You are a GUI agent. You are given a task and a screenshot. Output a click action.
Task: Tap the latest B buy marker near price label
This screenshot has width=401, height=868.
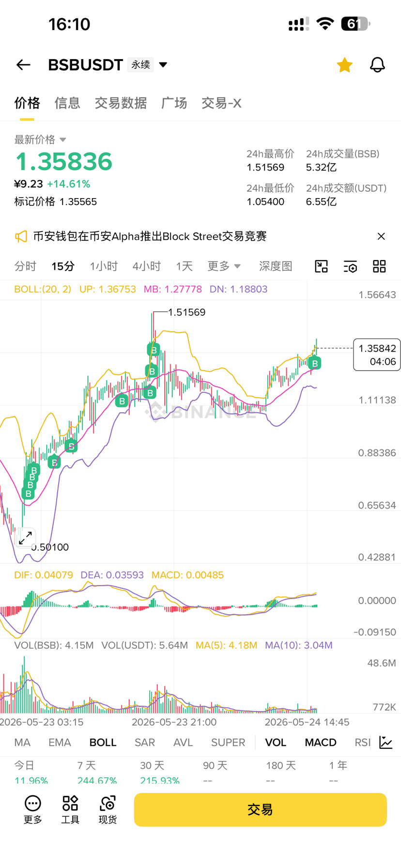(x=315, y=363)
